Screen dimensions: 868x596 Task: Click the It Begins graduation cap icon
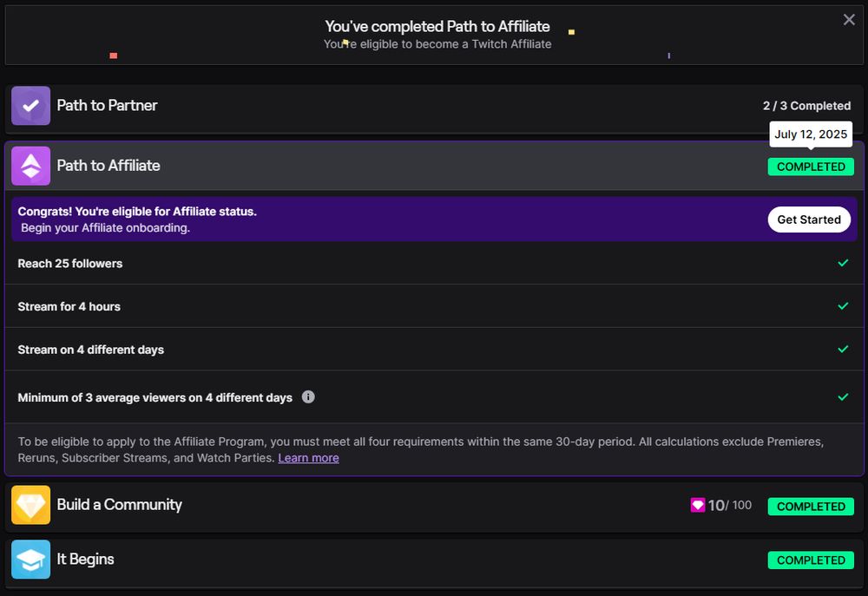coord(31,559)
